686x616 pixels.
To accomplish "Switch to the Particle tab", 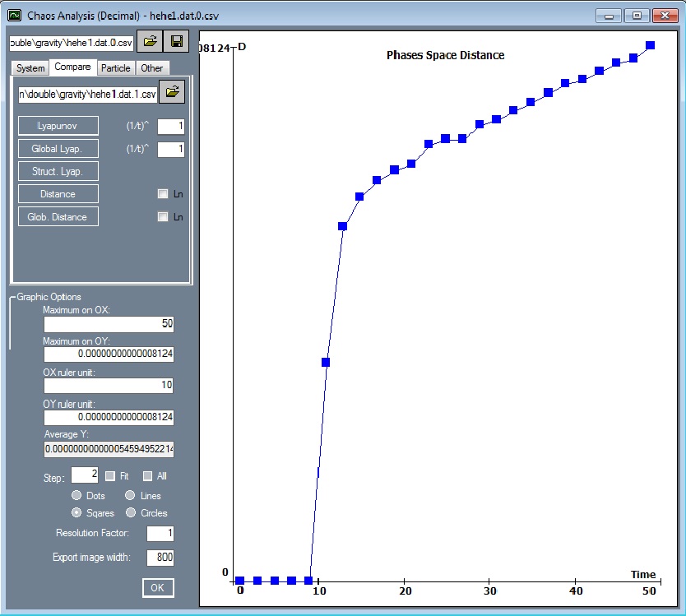I will coord(115,67).
